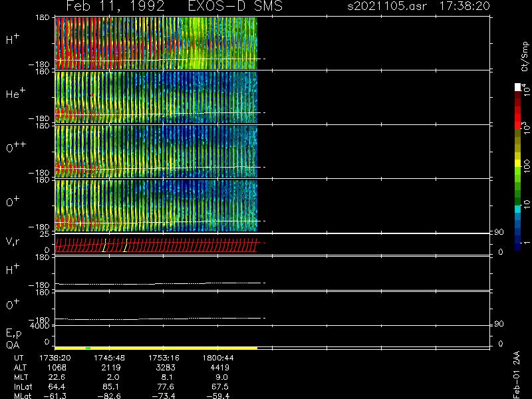
Task: Click the '4000' tick on E,p axis
Action: [39, 326]
